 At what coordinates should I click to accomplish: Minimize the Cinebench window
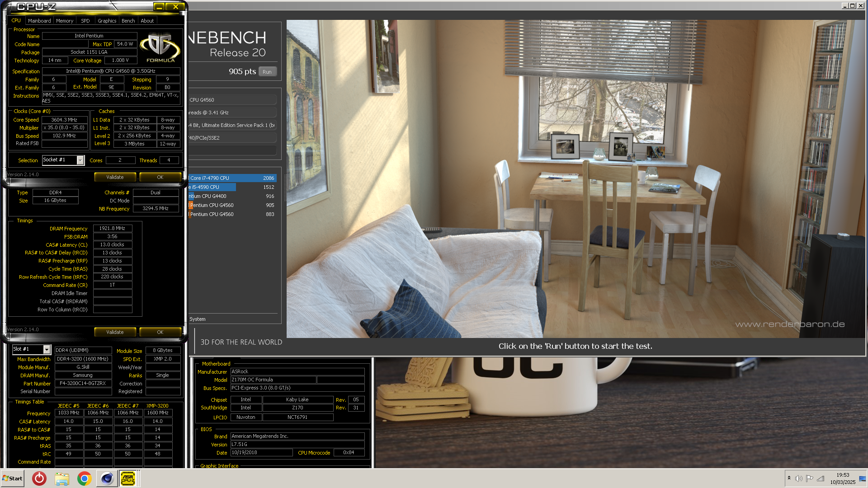coord(844,5)
